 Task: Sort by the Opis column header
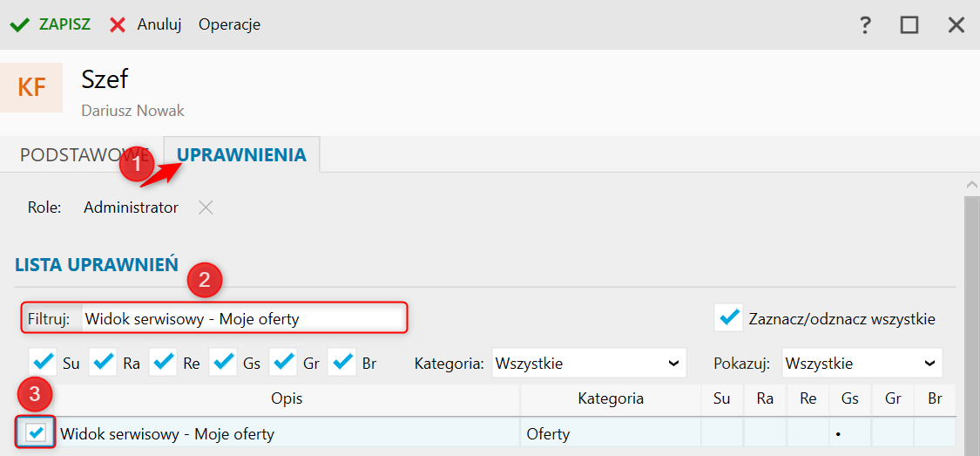pos(287,398)
